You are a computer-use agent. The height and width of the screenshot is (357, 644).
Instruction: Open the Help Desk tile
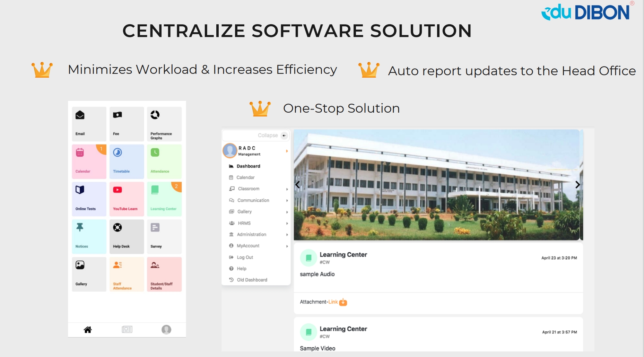pyautogui.click(x=127, y=237)
